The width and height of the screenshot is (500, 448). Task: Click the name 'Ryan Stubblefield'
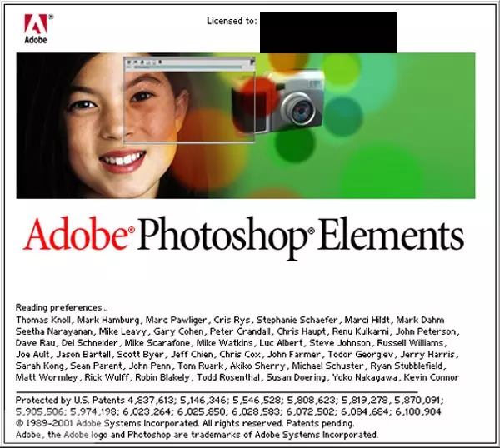[x=407, y=366]
